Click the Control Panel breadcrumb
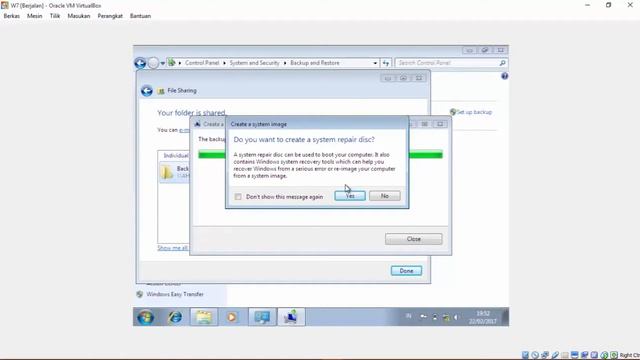The width and height of the screenshot is (640, 360). (202, 63)
